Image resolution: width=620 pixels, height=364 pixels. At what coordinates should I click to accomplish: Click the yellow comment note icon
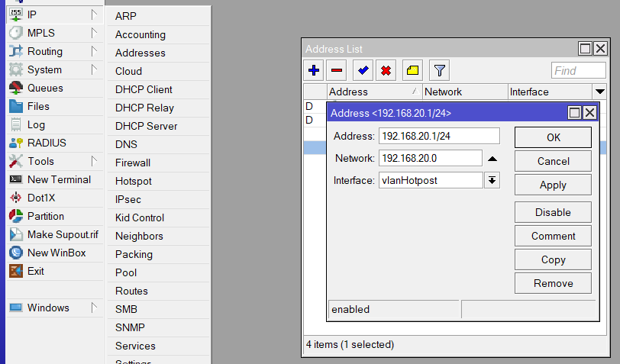[412, 71]
